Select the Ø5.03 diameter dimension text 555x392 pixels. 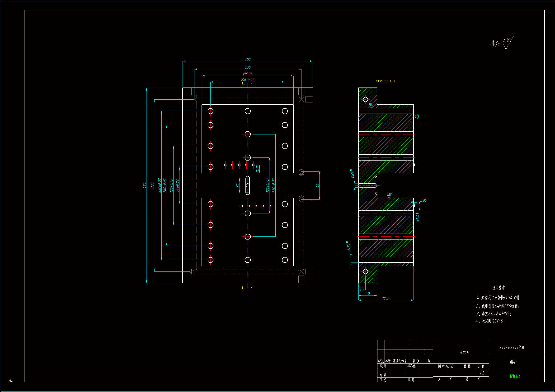tap(418, 217)
